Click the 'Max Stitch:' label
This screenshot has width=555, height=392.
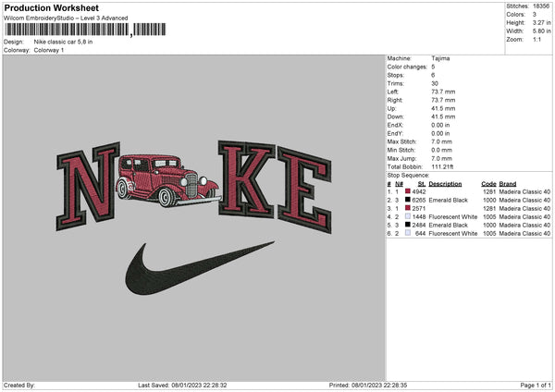[401, 141]
